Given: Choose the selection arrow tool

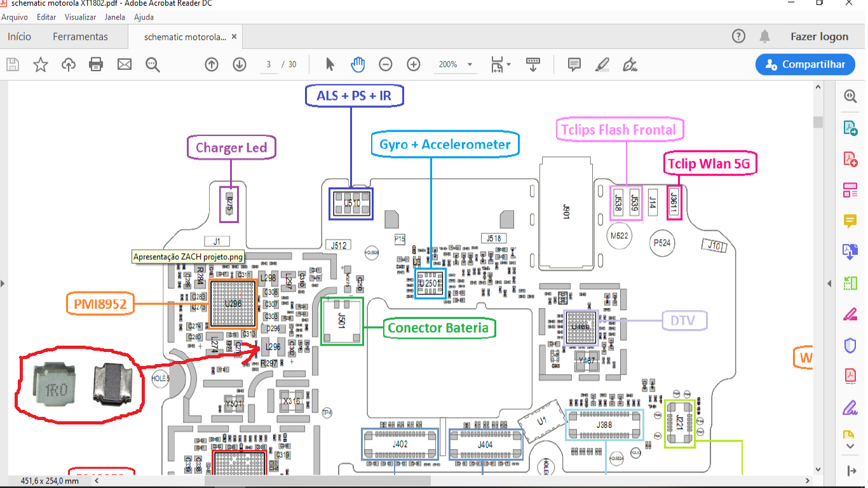Looking at the screenshot, I should 330,64.
